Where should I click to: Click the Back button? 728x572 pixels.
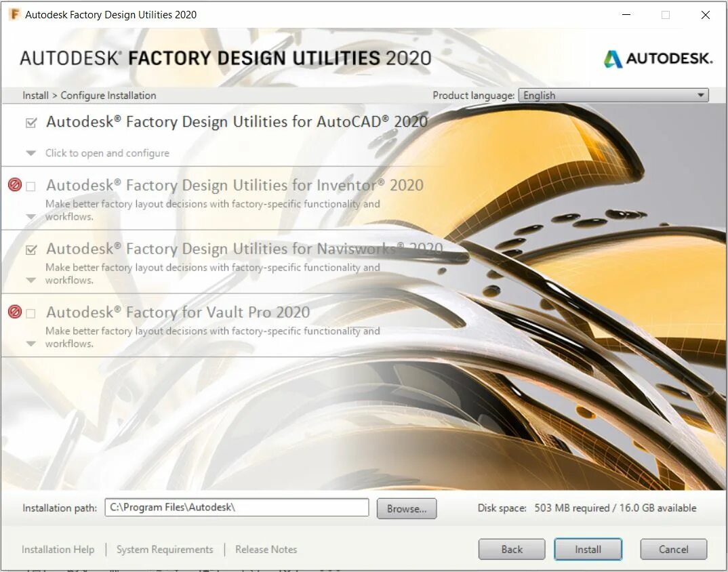512,549
